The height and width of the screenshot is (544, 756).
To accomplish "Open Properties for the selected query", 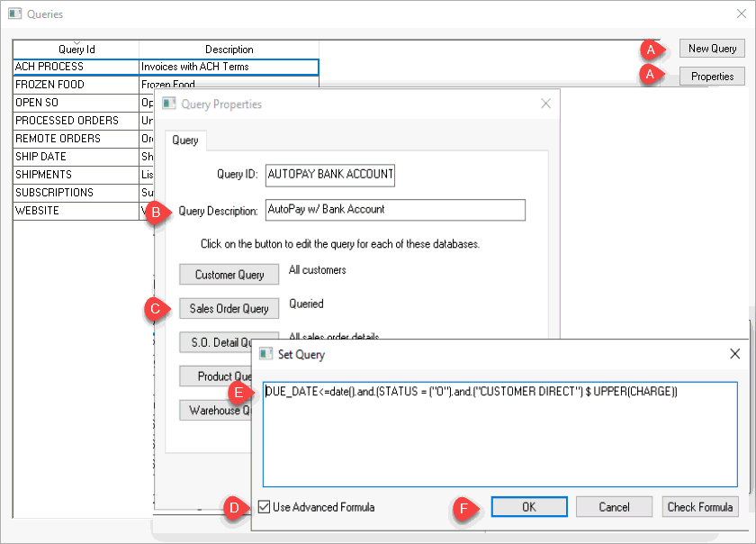I will 712,77.
